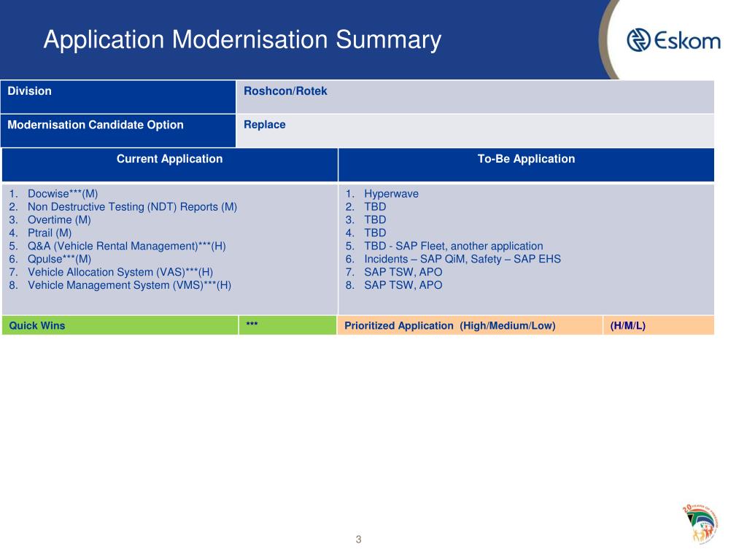Image resolution: width=747 pixels, height=560 pixels.
Task: Select SAP TSW, APO entry numbered 7
Action: pyautogui.click(x=403, y=272)
